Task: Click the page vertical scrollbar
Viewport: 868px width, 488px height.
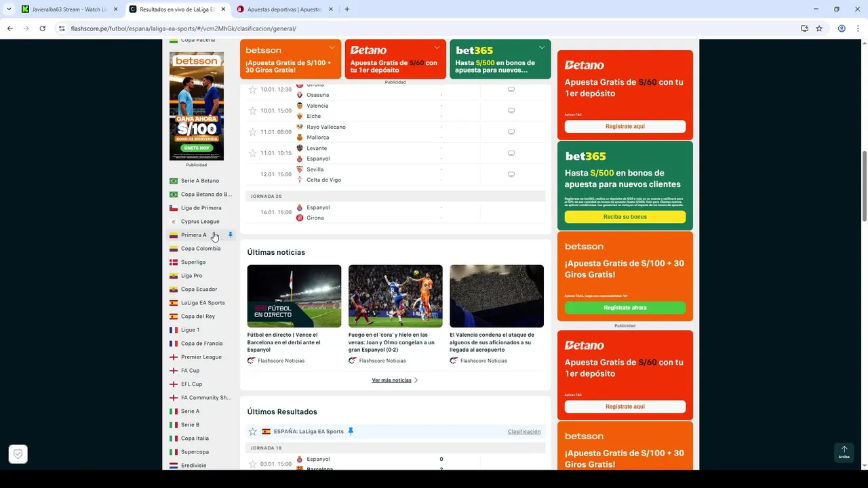Action: point(864,185)
